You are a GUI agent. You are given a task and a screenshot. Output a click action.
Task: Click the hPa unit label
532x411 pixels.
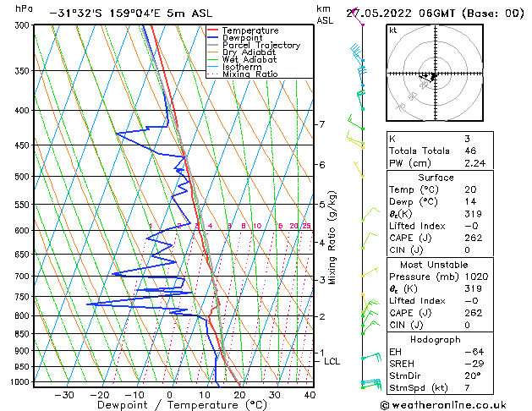pos(24,9)
